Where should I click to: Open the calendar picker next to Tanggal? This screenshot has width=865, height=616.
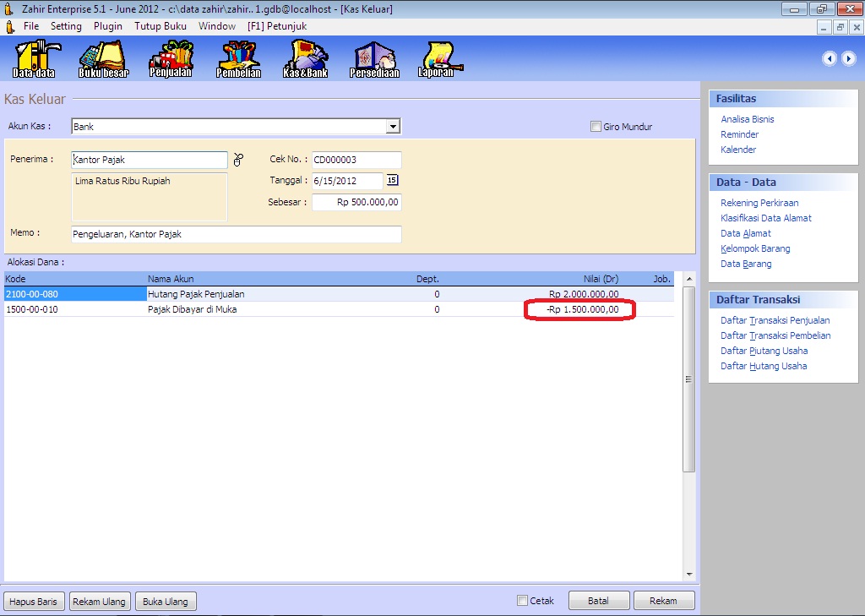392,180
